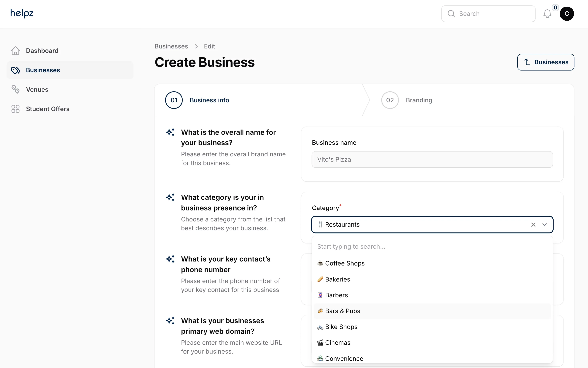
Task: Click the helpz logo
Action: [x=22, y=13]
